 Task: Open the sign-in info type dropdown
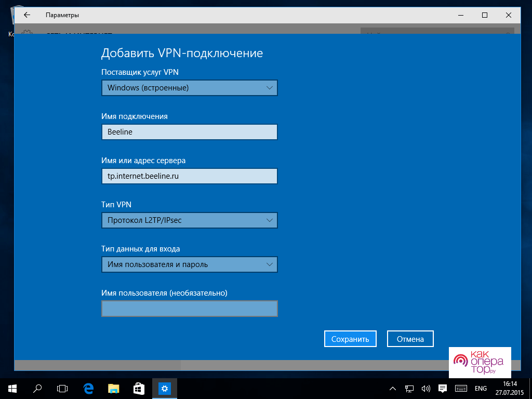[190, 264]
